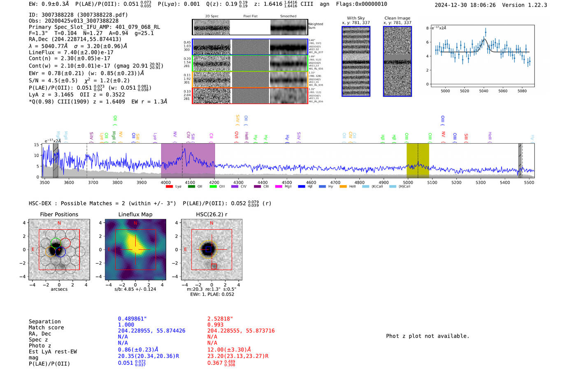Click the Version 1.22.3 label
576x392 pixels.
[x=525, y=5]
